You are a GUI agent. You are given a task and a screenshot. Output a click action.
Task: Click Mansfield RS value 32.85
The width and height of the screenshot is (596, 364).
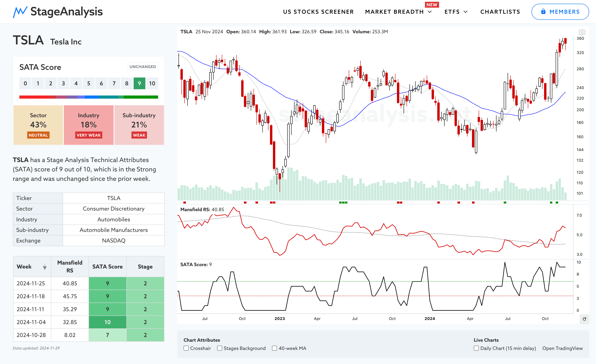coord(70,322)
